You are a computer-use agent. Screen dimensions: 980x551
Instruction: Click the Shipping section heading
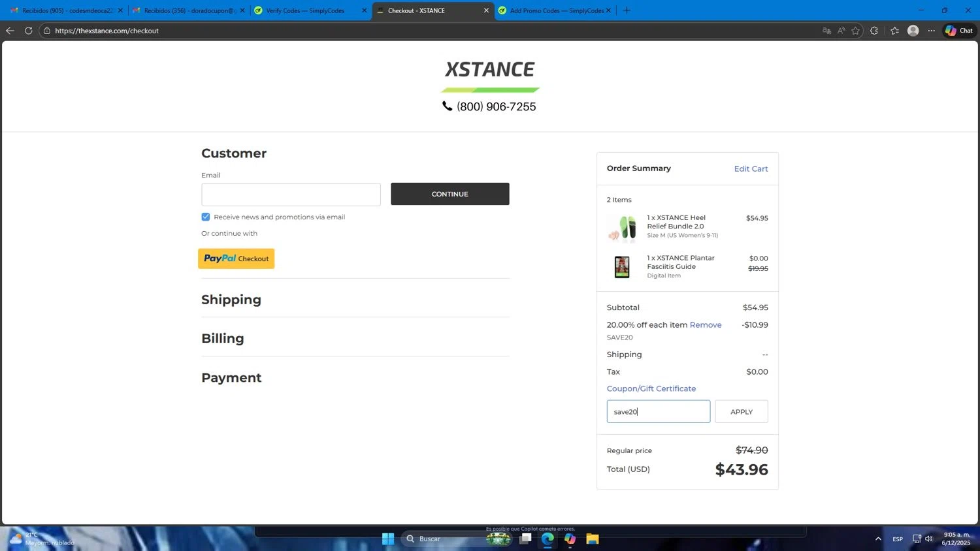click(x=231, y=300)
